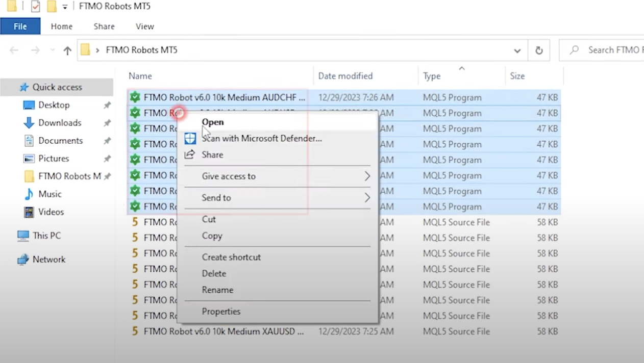Screen dimensions: 644x363
Task: Click the Music note icon
Action: click(29, 194)
